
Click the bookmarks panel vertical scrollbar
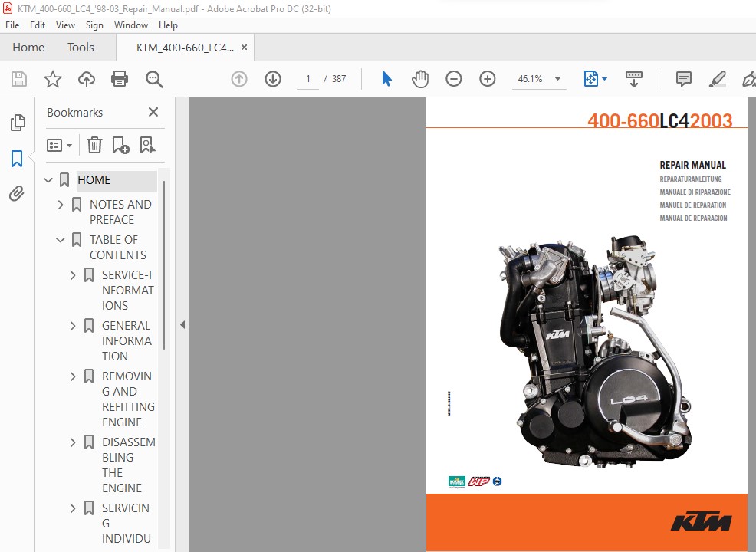pos(164,265)
